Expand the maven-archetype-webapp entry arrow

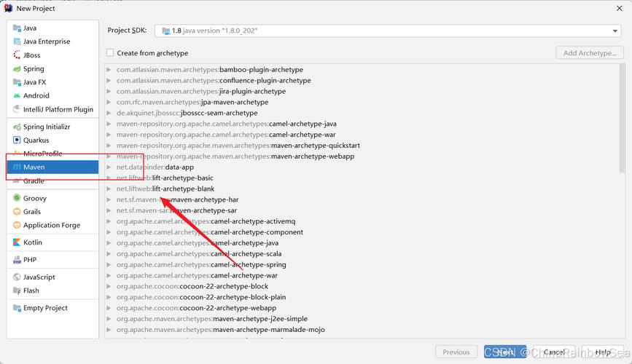tap(109, 157)
